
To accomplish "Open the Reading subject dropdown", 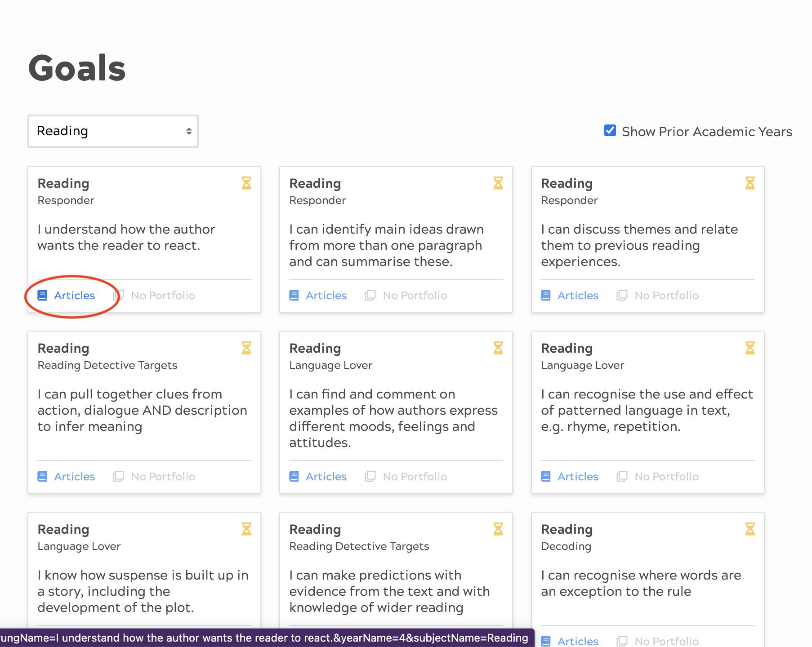I will coord(113,131).
